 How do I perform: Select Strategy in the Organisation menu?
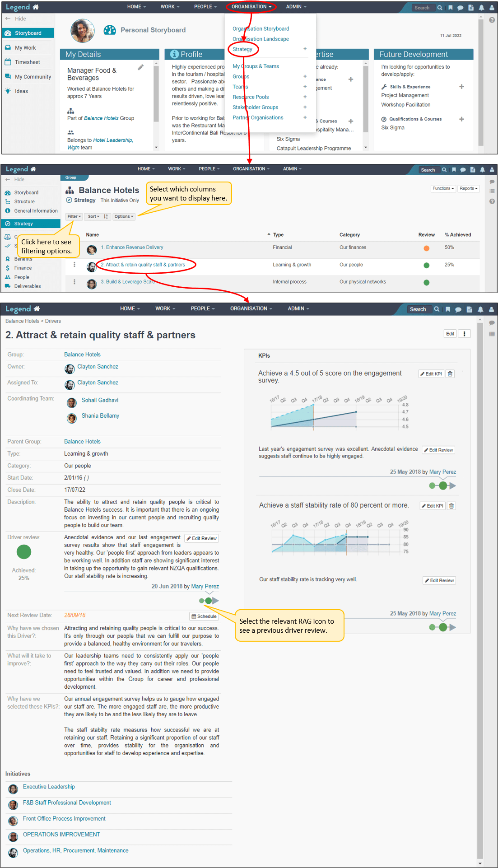pyautogui.click(x=242, y=49)
